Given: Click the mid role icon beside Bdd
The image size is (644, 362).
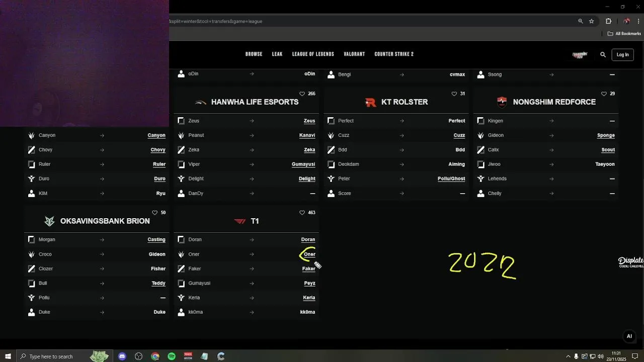Looking at the screenshot, I should click(x=331, y=150).
